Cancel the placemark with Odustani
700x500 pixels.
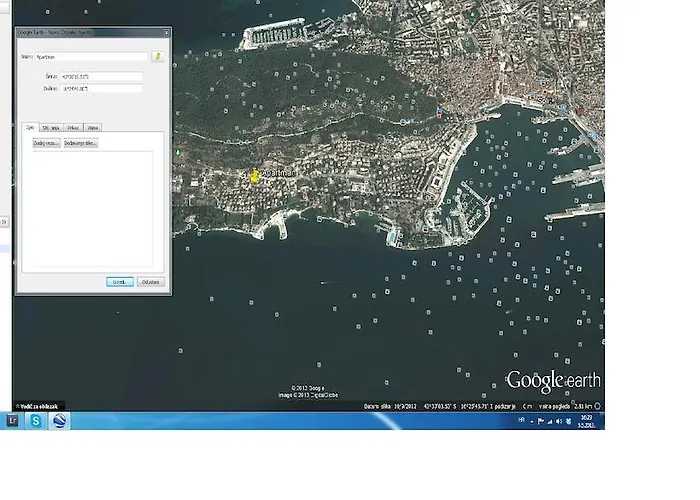tap(149, 282)
